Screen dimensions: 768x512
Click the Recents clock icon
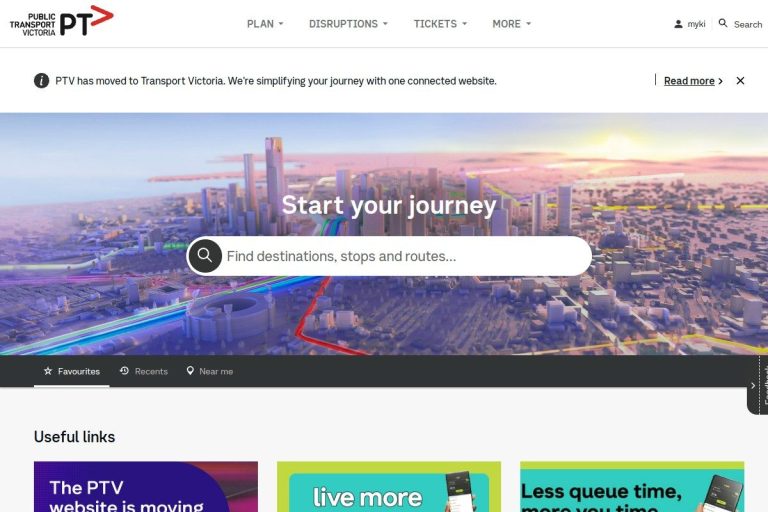[x=124, y=371]
